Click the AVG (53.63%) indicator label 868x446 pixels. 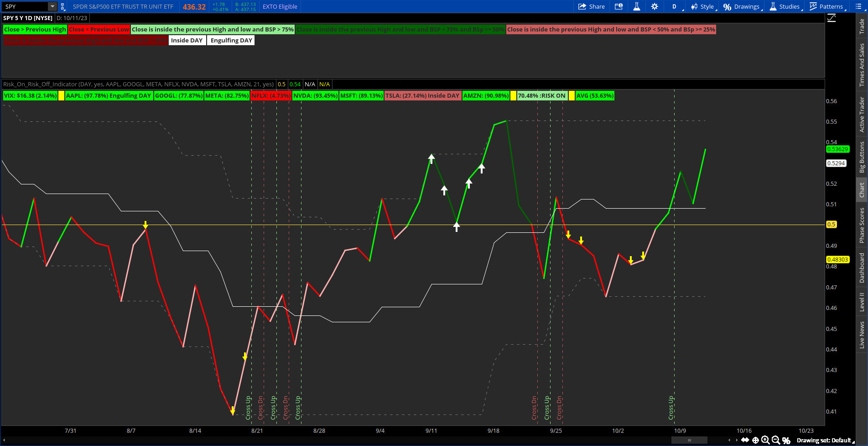[594, 96]
